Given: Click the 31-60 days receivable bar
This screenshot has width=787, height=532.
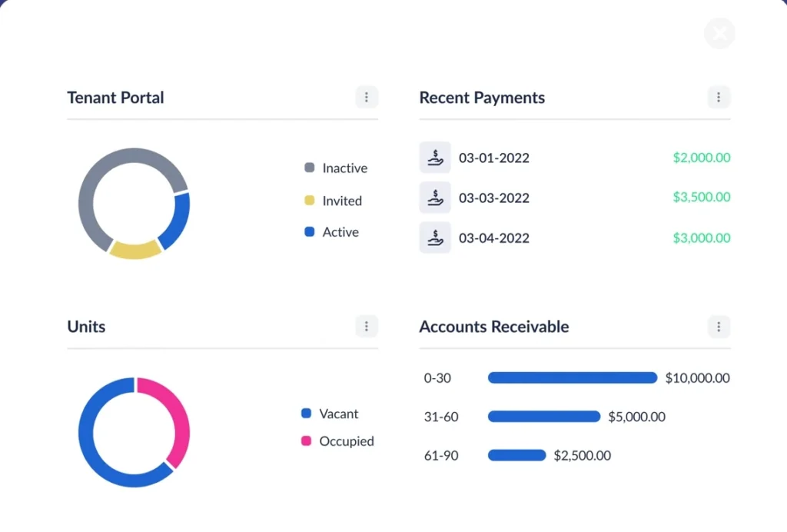Looking at the screenshot, I should click(544, 417).
